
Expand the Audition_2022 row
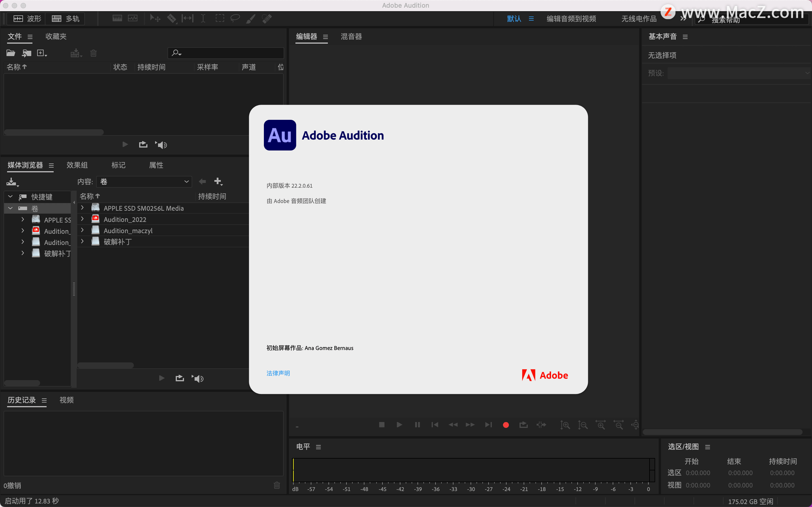pyautogui.click(x=82, y=219)
